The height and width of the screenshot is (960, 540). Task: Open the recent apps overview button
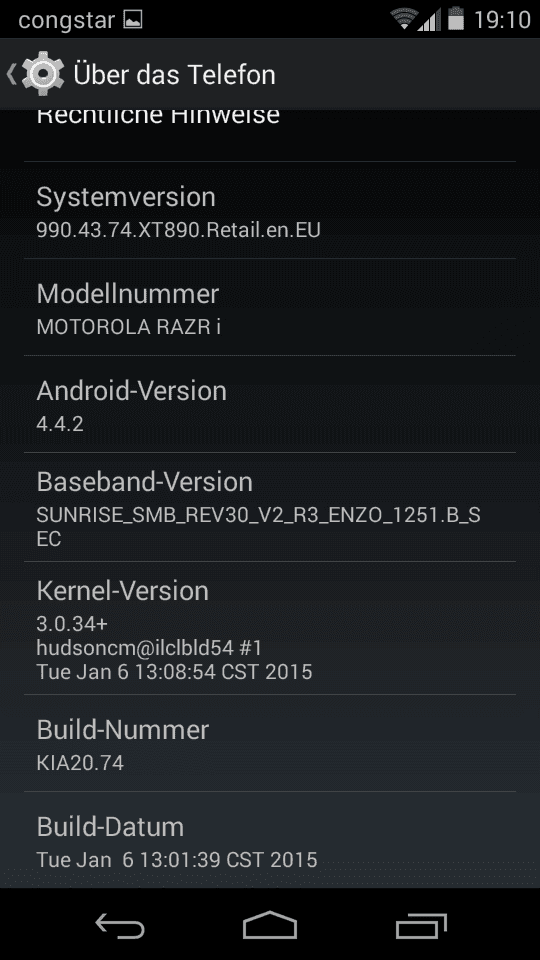(421, 925)
